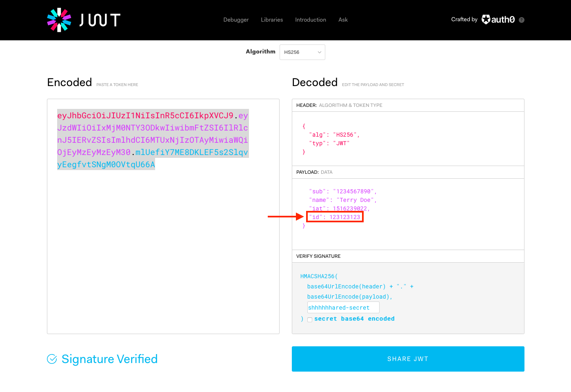Enable the secret base64 encoded checkbox
This screenshot has width=571, height=392.
coord(310,319)
